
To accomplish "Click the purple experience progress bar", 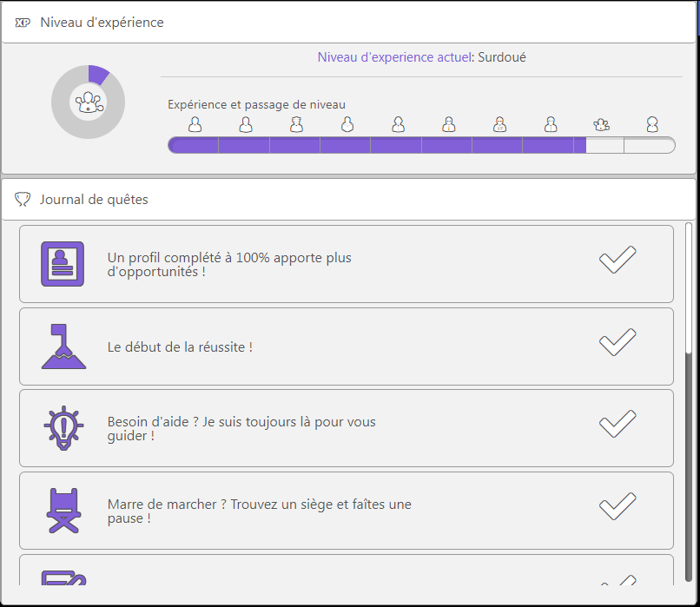I will (421, 145).
